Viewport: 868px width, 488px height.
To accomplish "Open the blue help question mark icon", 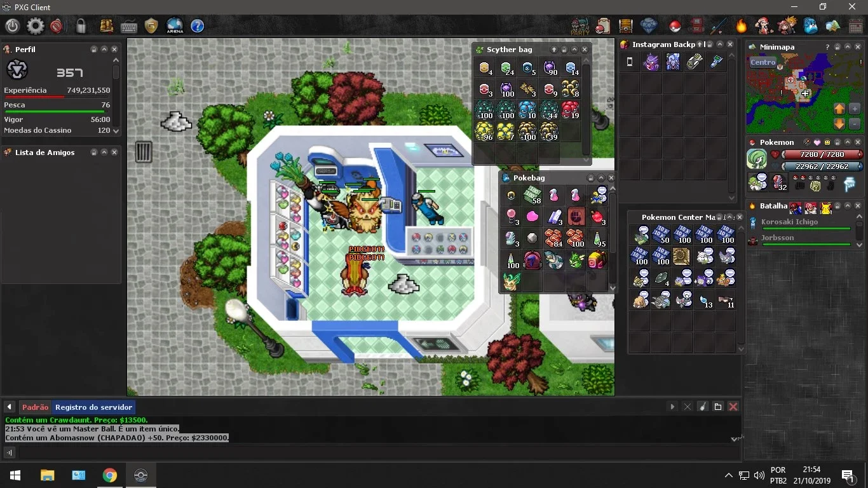I will [x=198, y=26].
